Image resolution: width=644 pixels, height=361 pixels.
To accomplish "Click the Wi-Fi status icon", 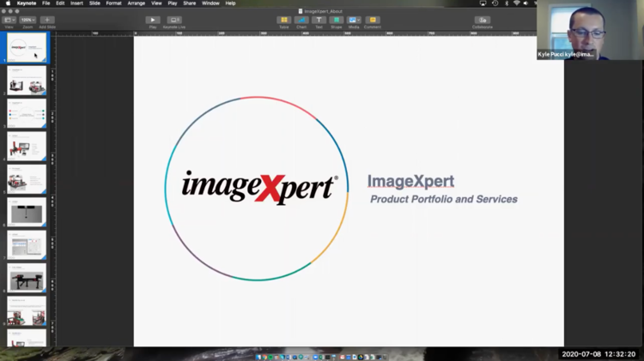I will click(516, 3).
